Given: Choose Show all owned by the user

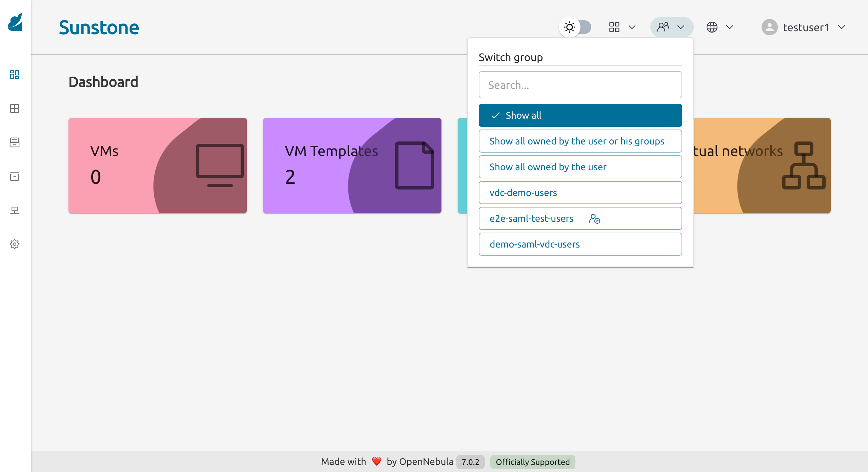Looking at the screenshot, I should point(580,167).
